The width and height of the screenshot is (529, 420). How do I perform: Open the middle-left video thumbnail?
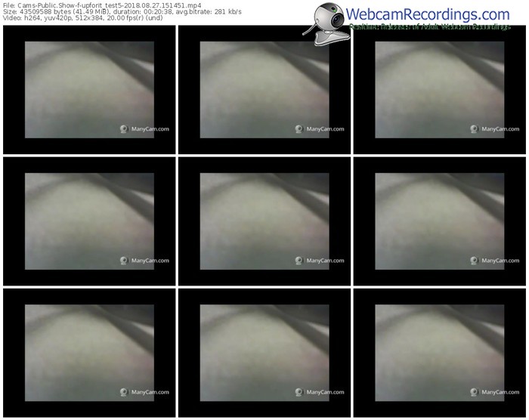point(89,221)
